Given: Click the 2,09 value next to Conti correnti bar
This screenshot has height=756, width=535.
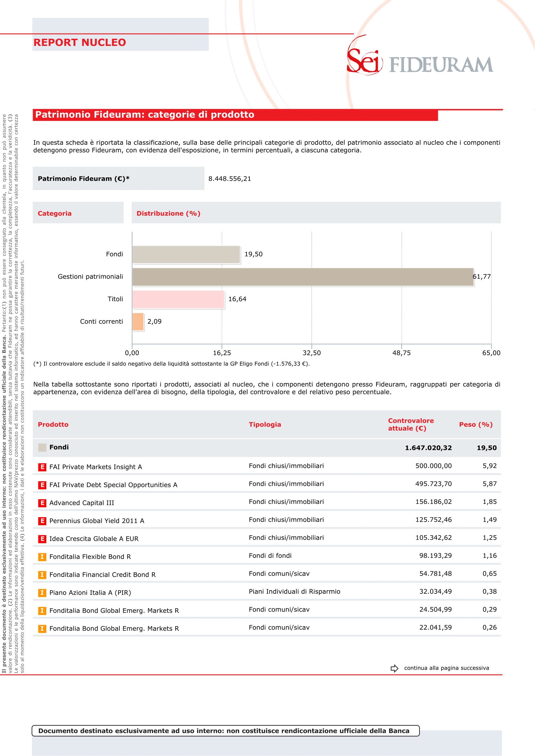Looking at the screenshot, I should [x=154, y=321].
